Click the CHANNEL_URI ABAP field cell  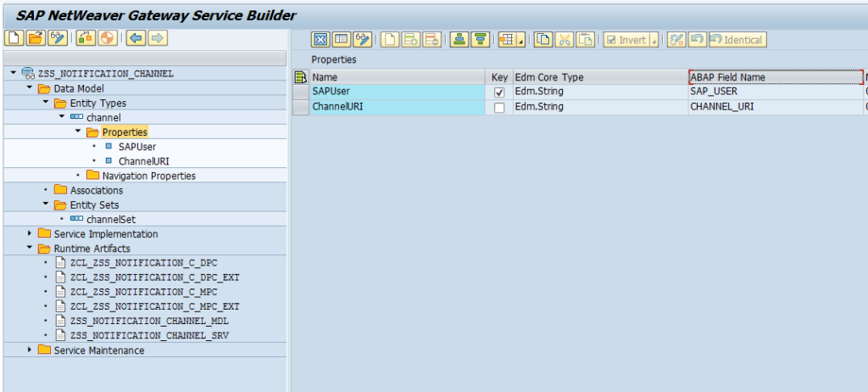(776, 107)
